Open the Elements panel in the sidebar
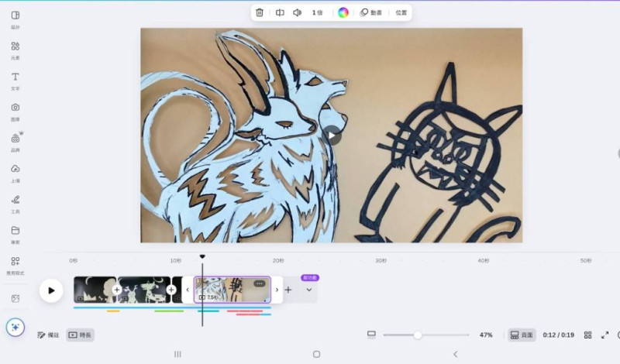 click(x=15, y=50)
